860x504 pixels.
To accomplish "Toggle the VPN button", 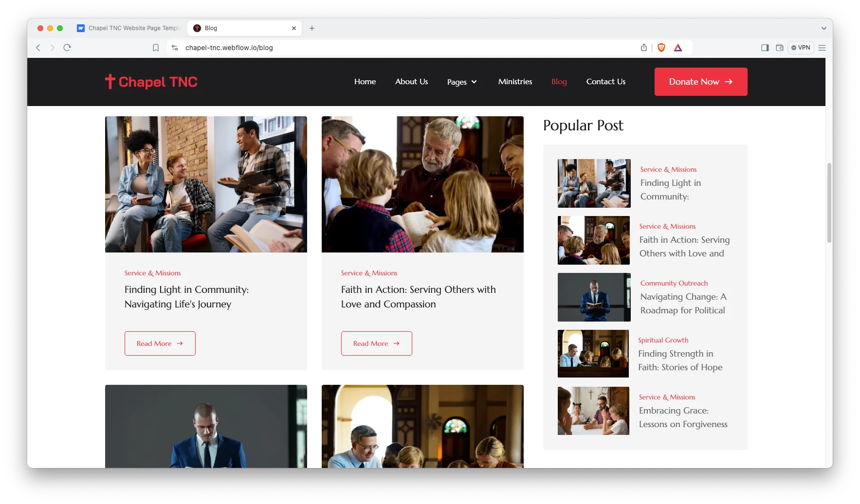I will [801, 48].
